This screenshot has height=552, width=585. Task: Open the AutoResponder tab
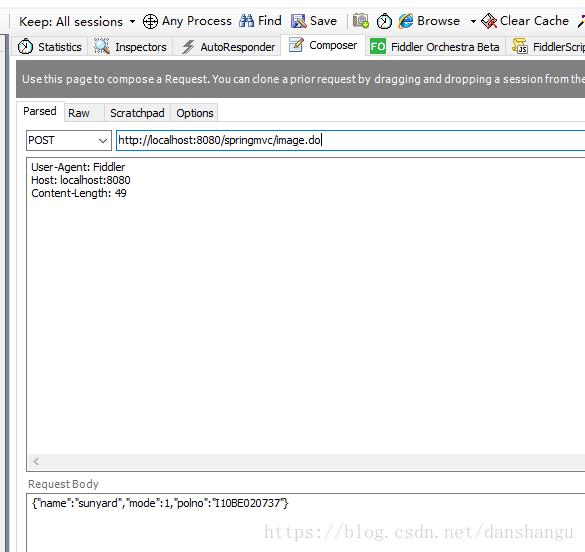228,47
